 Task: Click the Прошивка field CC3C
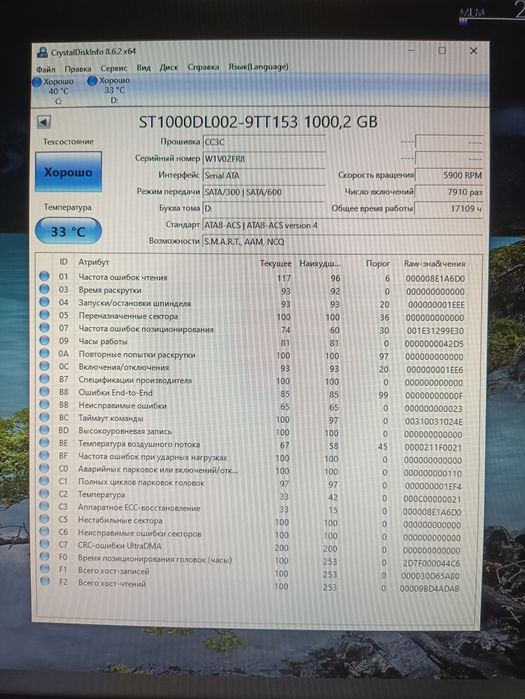click(x=264, y=142)
